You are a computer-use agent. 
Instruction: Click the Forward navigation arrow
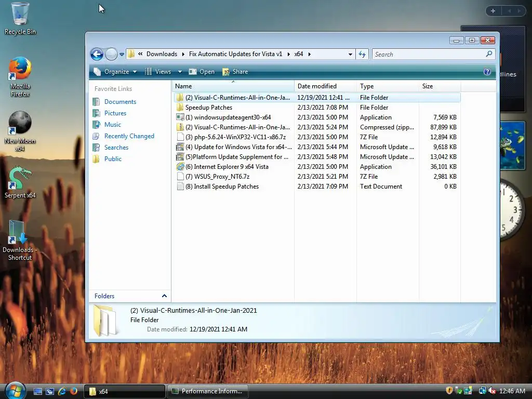click(111, 54)
